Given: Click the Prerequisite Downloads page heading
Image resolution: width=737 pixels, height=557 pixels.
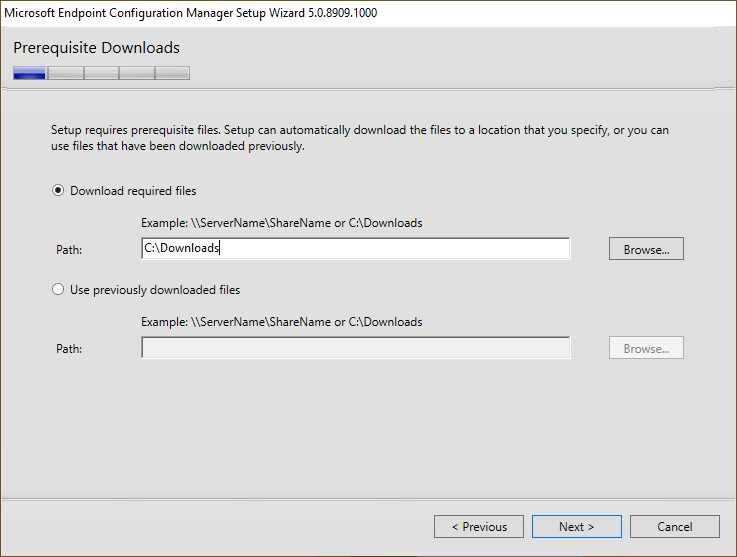Looking at the screenshot, I should click(96, 48).
